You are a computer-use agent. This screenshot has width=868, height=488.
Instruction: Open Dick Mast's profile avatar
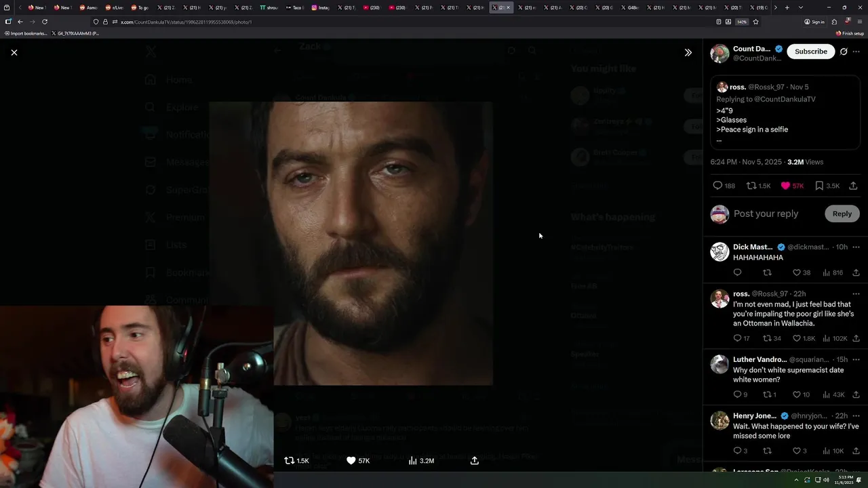(719, 251)
